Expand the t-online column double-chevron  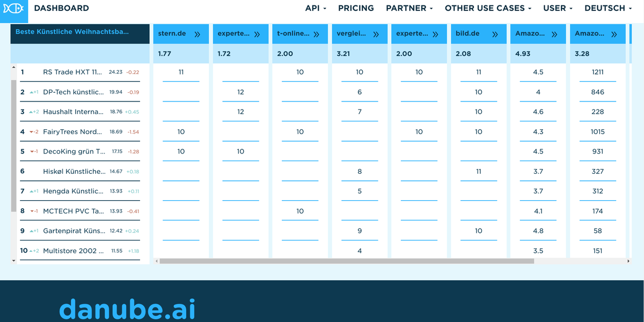(316, 34)
